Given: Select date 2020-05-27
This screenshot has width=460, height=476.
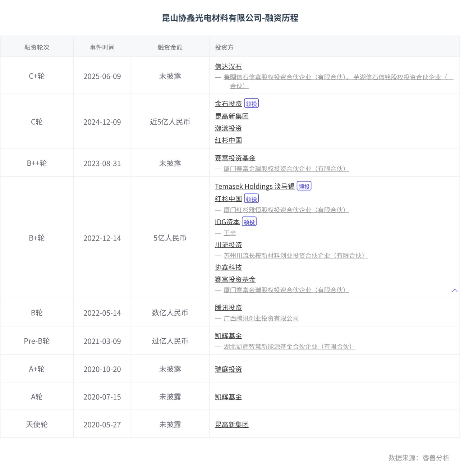Looking at the screenshot, I should [102, 424].
